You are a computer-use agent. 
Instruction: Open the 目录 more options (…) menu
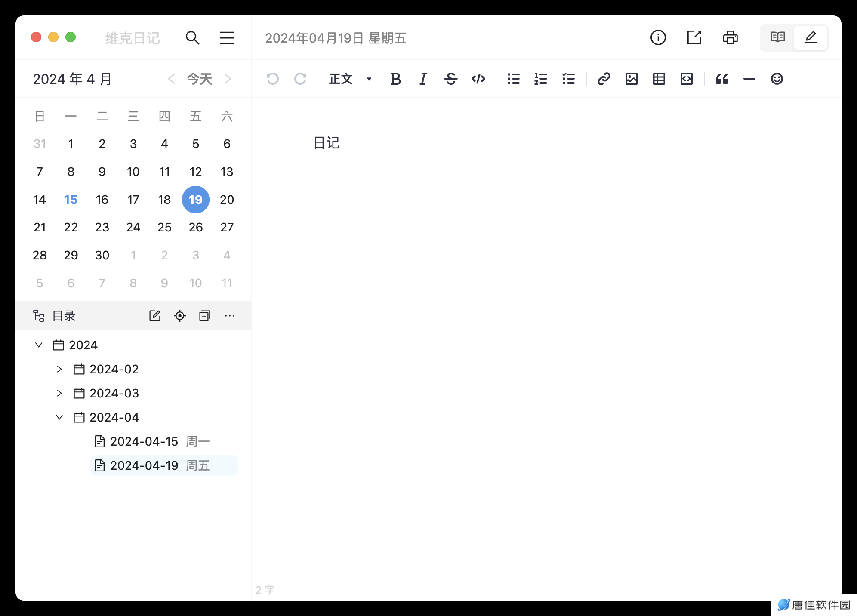pos(230,316)
